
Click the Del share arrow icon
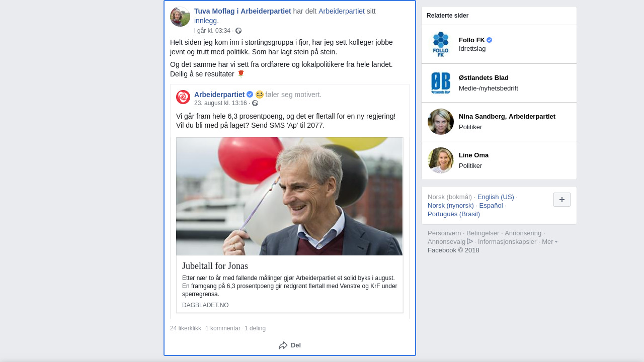click(283, 345)
